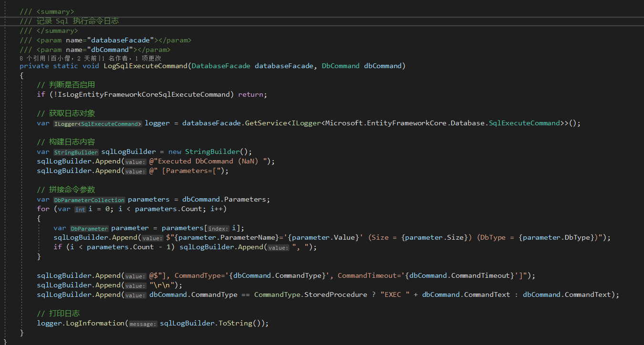Click the StringBuilder inlay type hint
The width and height of the screenshot is (644, 345).
pyautogui.click(x=76, y=152)
